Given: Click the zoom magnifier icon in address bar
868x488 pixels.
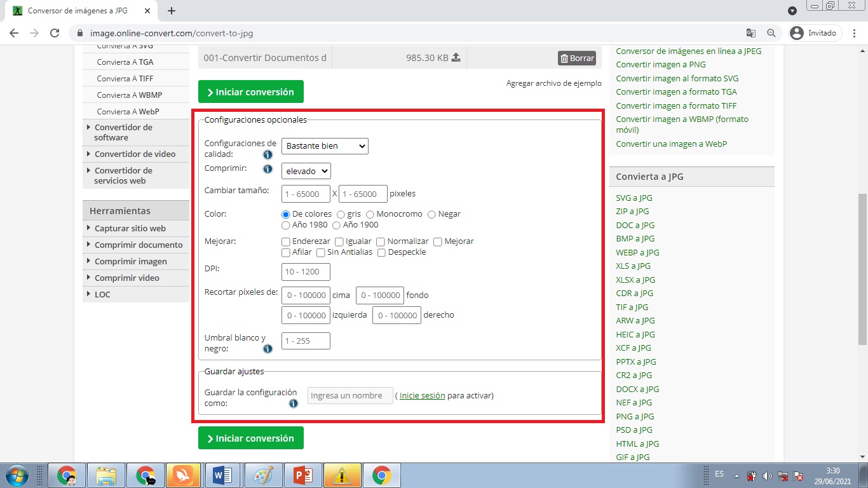Looking at the screenshot, I should click(771, 33).
